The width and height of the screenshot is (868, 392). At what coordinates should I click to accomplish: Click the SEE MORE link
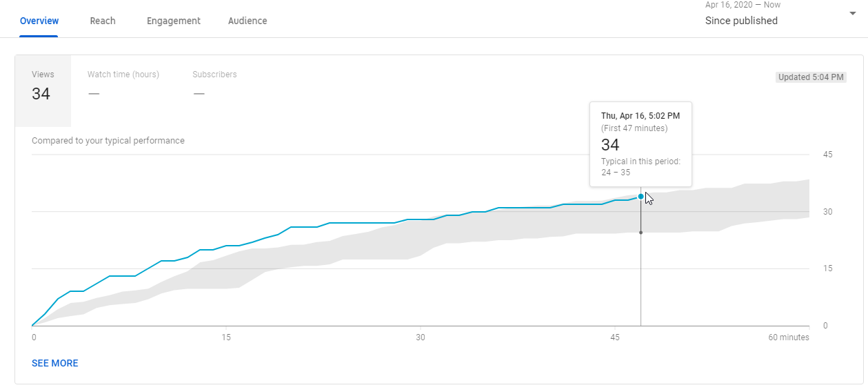pos(55,363)
